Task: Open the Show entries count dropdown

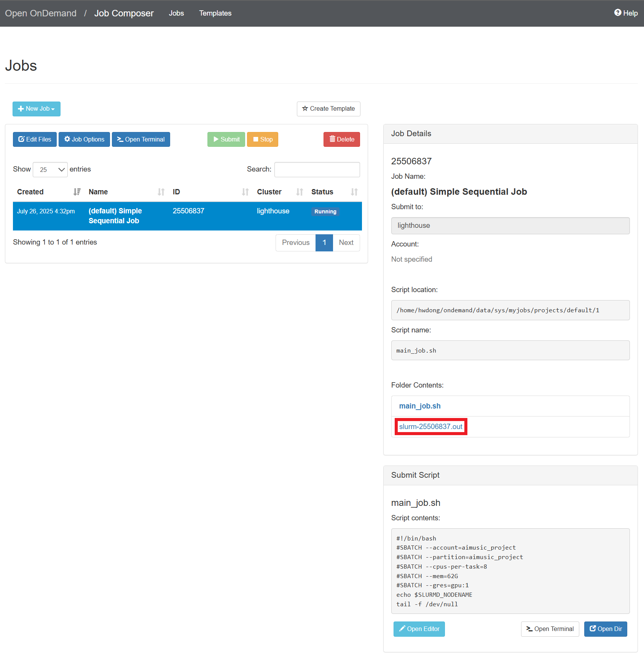Action: pyautogui.click(x=50, y=170)
